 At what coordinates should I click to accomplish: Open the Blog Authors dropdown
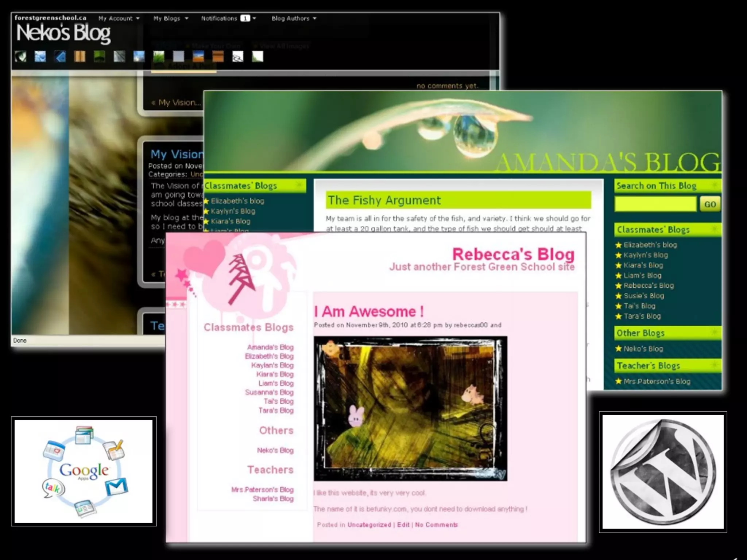click(x=294, y=18)
